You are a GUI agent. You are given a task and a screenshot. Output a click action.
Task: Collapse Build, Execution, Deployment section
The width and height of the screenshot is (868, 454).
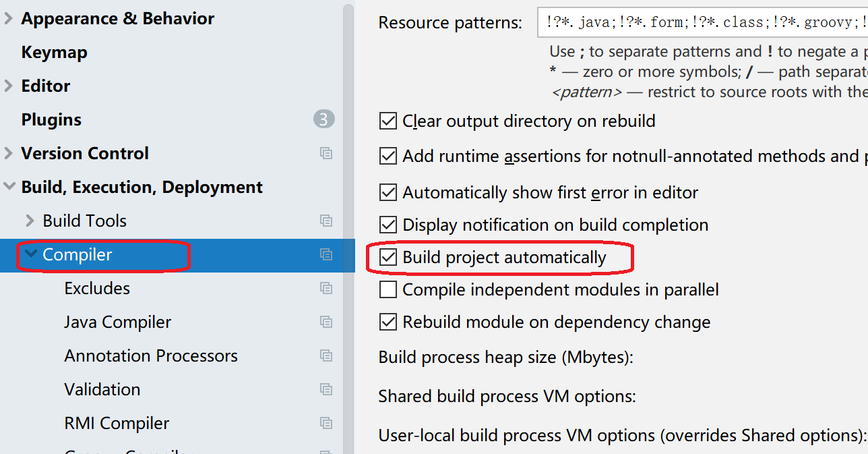[x=9, y=187]
